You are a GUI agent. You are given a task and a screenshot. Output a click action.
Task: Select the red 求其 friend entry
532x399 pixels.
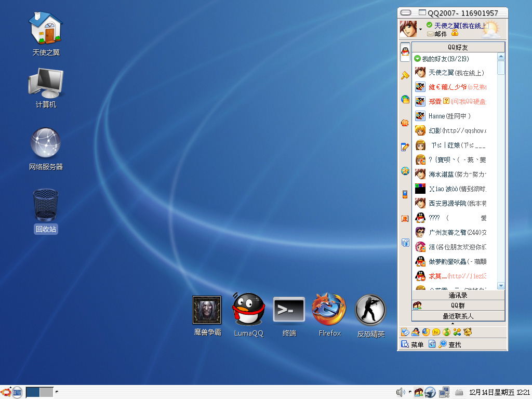[450, 276]
